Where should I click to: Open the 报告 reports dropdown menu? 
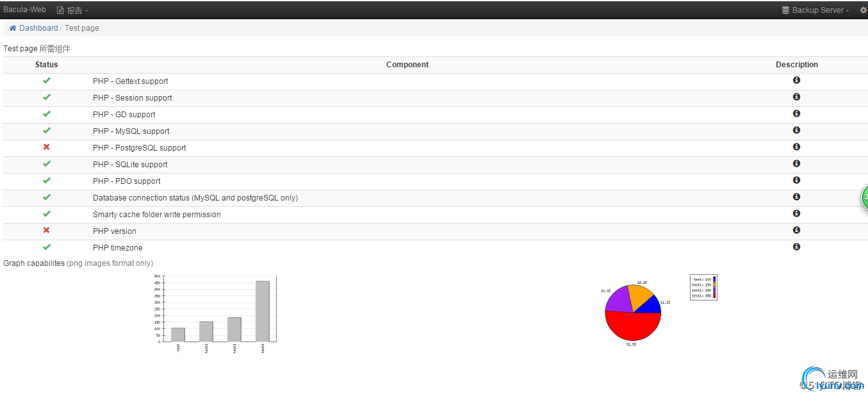[x=72, y=10]
